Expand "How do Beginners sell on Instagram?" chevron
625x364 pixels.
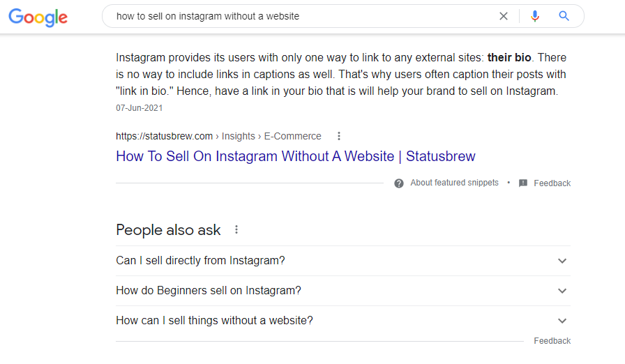click(562, 291)
